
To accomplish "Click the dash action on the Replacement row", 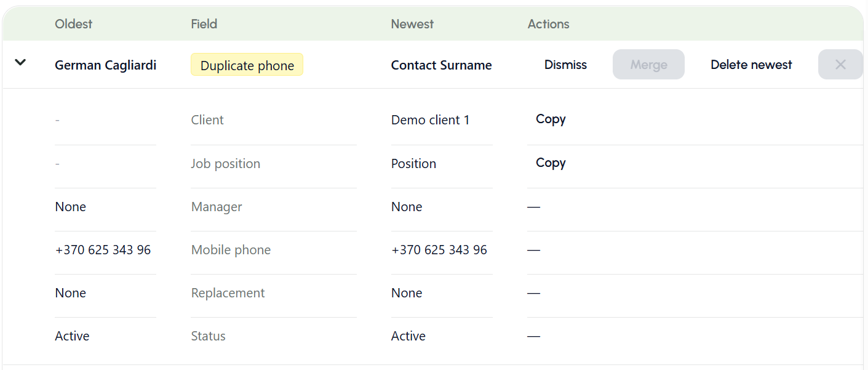I will 533,294.
